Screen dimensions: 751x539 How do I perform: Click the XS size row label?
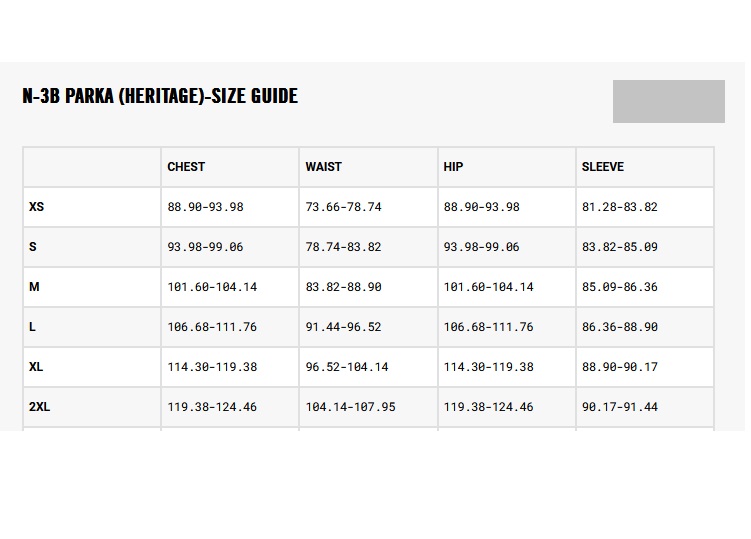(x=37, y=207)
